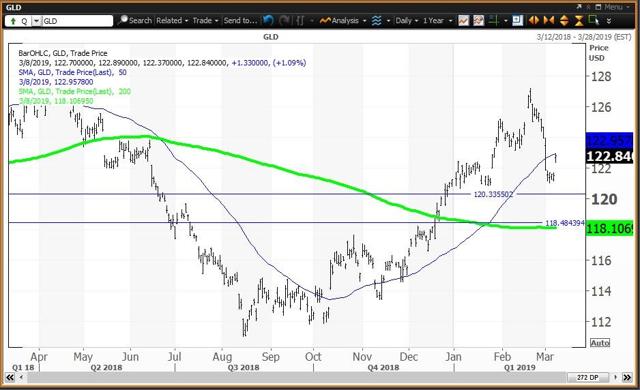Open the Related menu
This screenshot has width=640, height=390.
[172, 20]
